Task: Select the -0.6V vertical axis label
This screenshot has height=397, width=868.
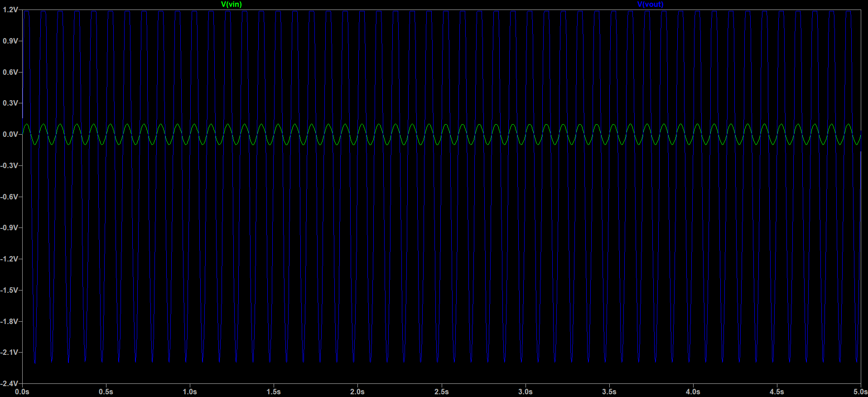Action: click(10, 197)
